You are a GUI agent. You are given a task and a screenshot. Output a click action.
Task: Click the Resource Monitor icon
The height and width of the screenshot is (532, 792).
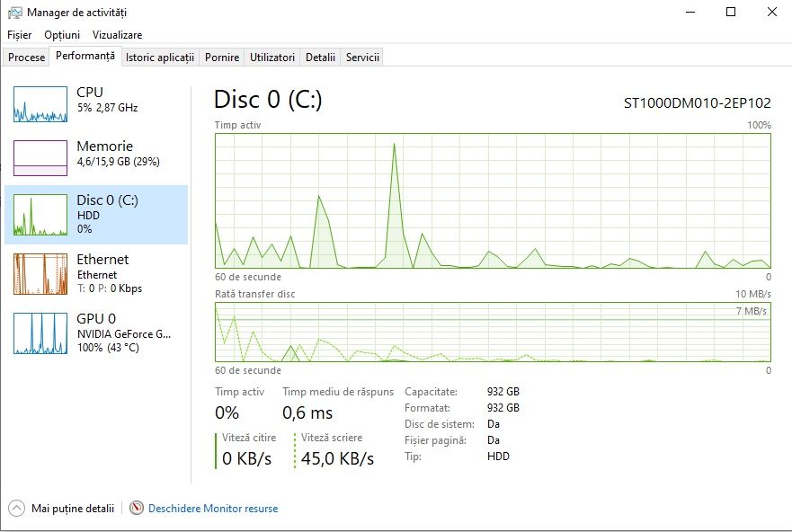coord(137,509)
